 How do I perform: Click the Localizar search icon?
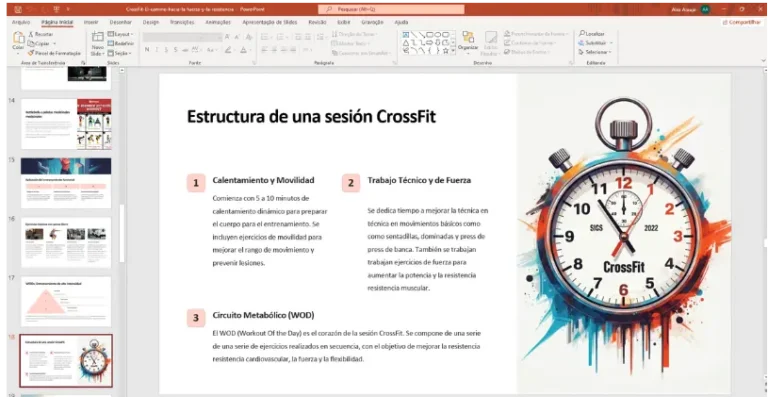pos(581,34)
